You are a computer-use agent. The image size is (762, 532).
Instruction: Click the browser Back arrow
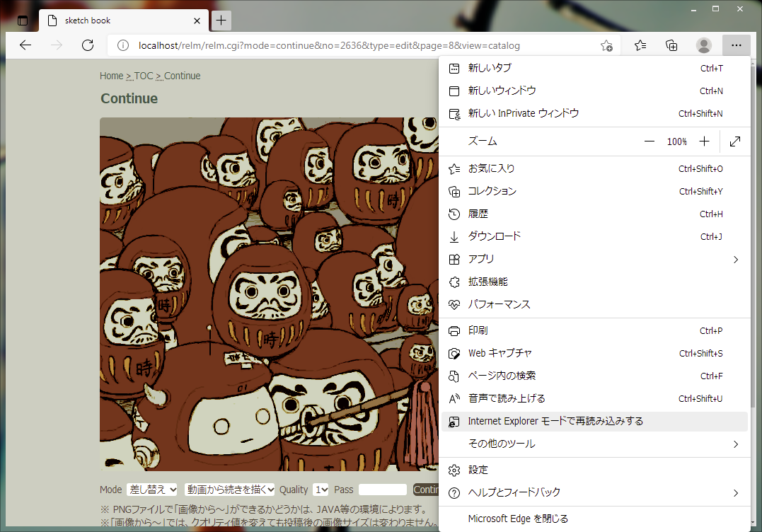click(25, 45)
